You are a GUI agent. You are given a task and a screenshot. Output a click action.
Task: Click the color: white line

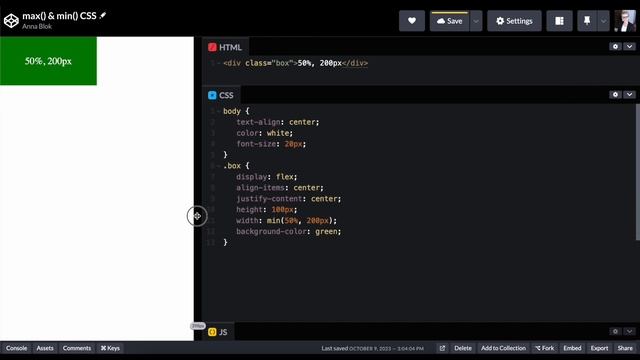point(264,133)
